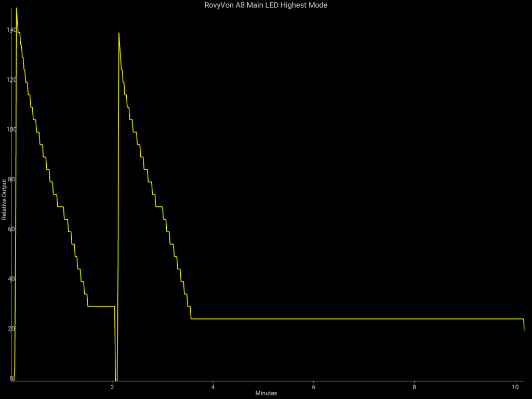Click the x-axis tick label '10'

tap(515, 387)
